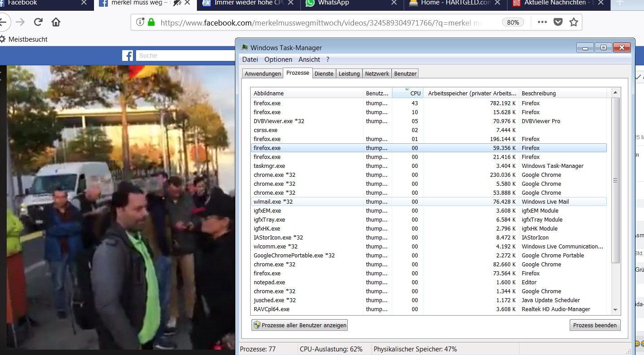Sort by the Beschreibung column header
Screen dimensions: 644x355
[x=563, y=93]
